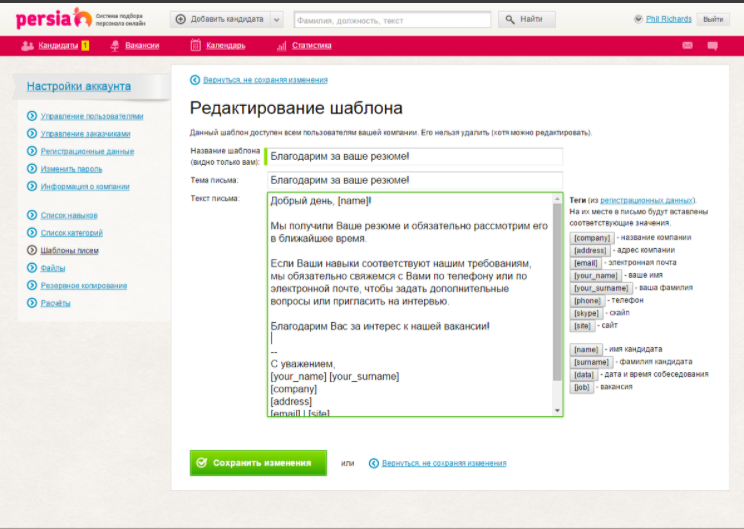Click Сохранить изменения green button
The image size is (744, 529).
pyautogui.click(x=258, y=463)
